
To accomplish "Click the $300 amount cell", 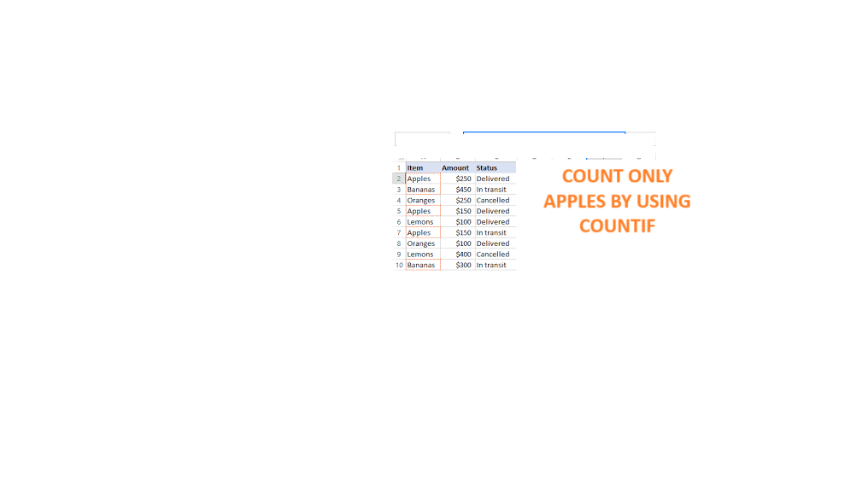I will coord(463,266).
